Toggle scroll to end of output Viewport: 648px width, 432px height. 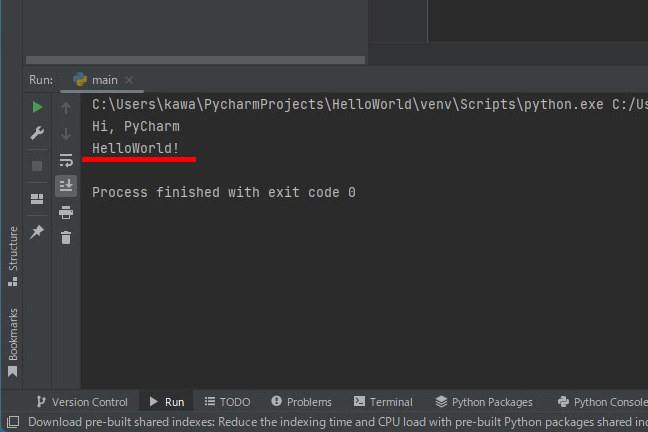[66, 186]
